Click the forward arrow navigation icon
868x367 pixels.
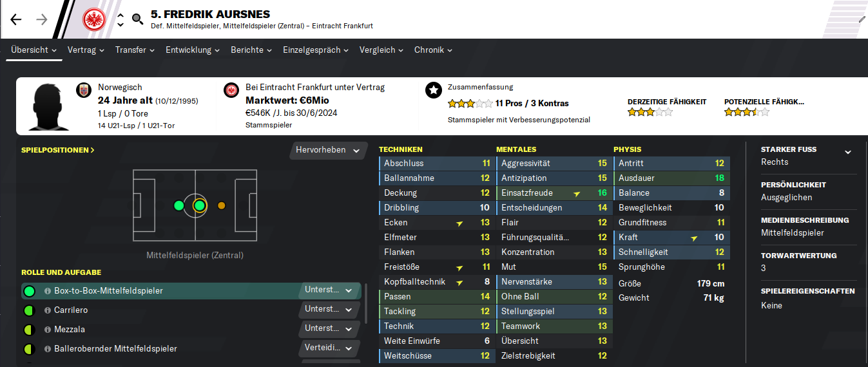click(42, 19)
